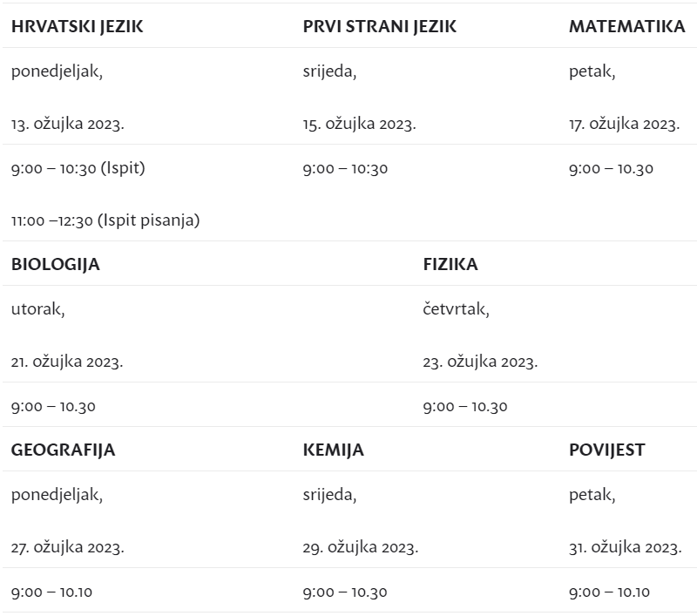Select the 11:00 –12:30 (Ispit pisanja) line
The image size is (697, 616).
[x=105, y=220]
